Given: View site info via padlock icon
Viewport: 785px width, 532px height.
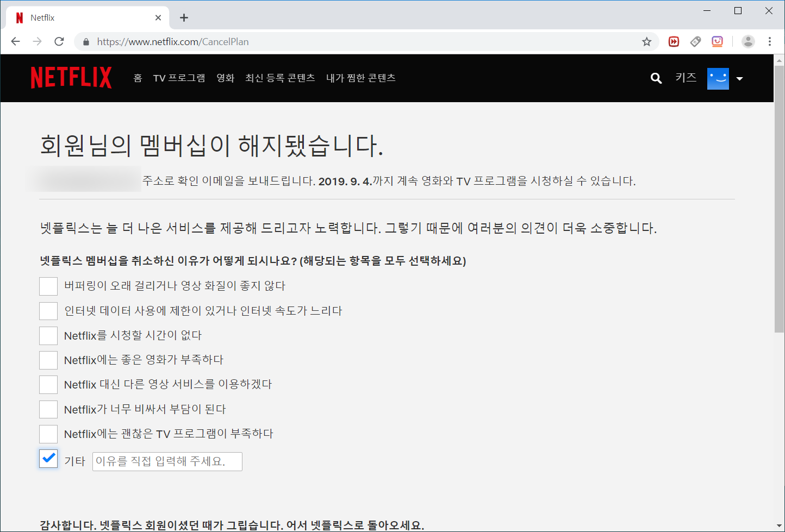Looking at the screenshot, I should coord(86,42).
